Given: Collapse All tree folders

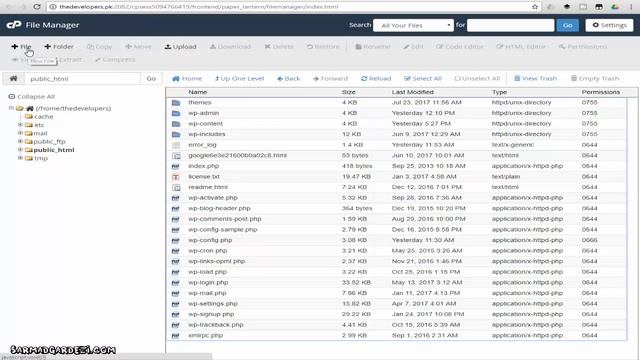Looking at the screenshot, I should [x=32, y=97].
